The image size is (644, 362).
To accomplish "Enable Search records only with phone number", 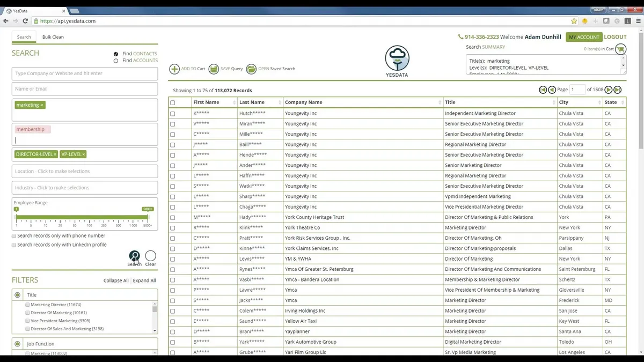I will tap(14, 236).
